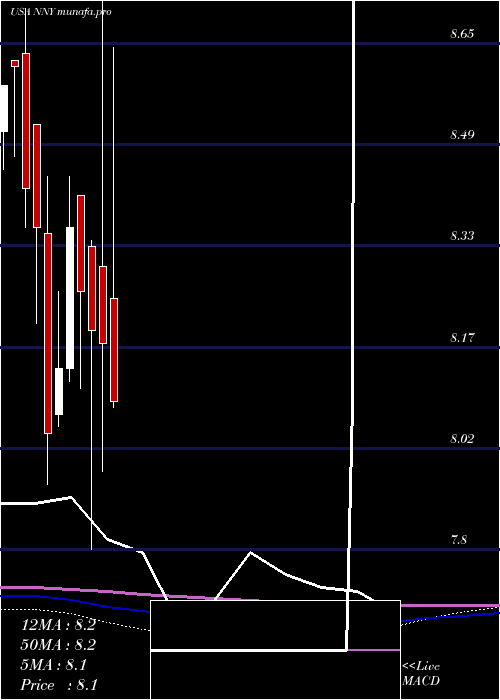Click the 5MA : 8.1 legend entry
The image size is (500, 700).
pos(54,665)
